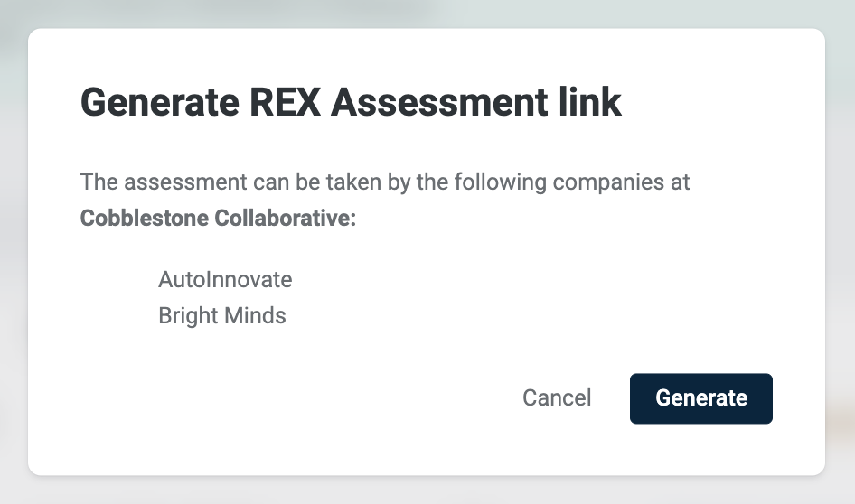Click the word following in the description
This screenshot has height=504, width=855.
[x=500, y=183]
